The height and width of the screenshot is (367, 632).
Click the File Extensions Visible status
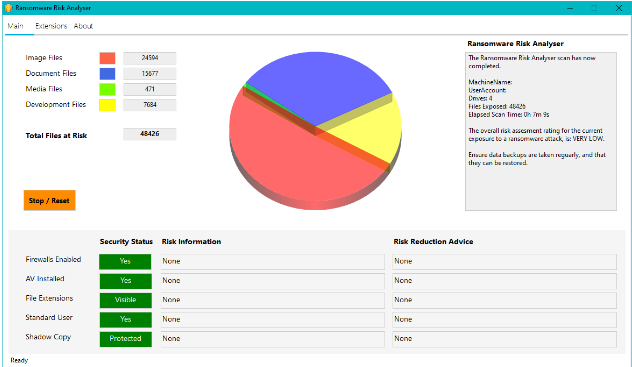125,300
